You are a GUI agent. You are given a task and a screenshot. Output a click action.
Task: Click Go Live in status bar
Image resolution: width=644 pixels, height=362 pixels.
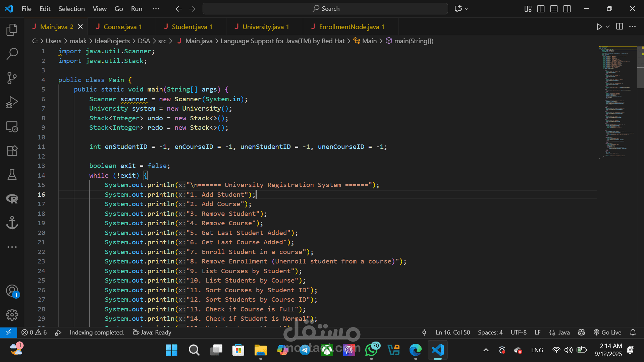click(x=607, y=332)
